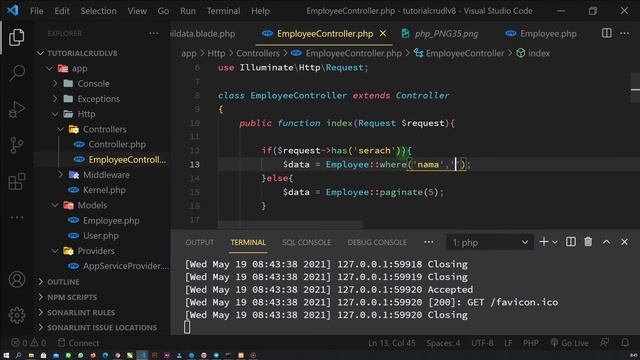Open errors and warnings status indicator
640x360 pixels.
tap(29, 343)
